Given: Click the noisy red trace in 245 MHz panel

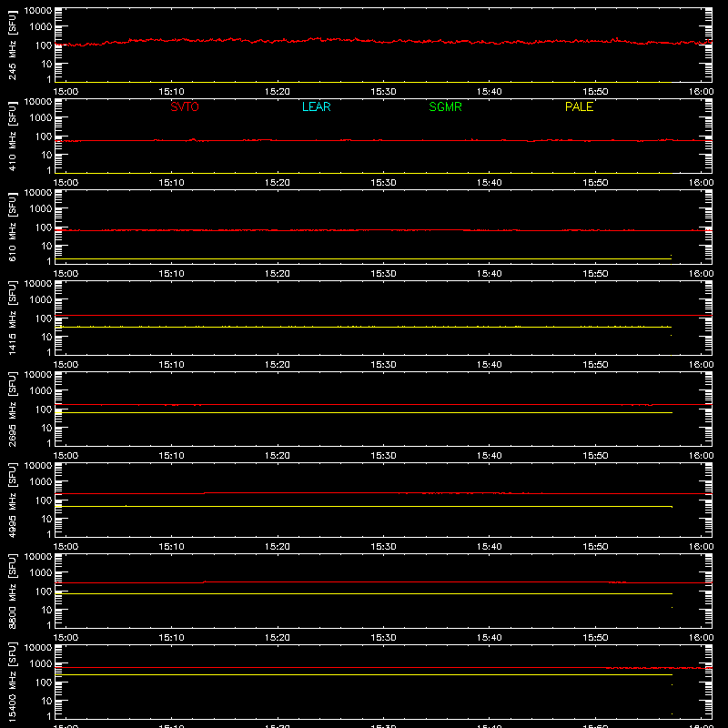Looking at the screenshot, I should click(383, 41).
